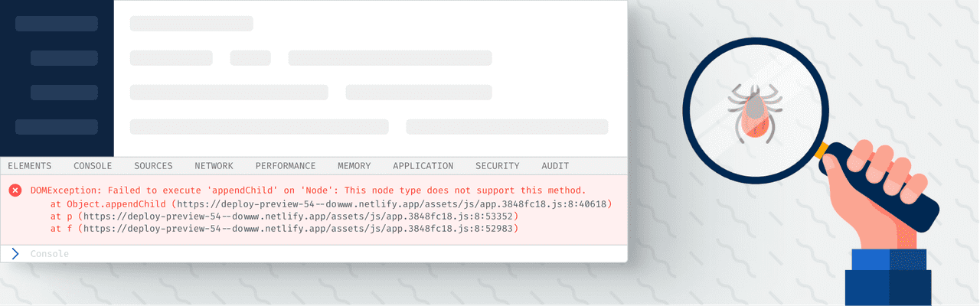The width and height of the screenshot is (980, 306).
Task: Switch to the Memory tab
Action: 354,166
